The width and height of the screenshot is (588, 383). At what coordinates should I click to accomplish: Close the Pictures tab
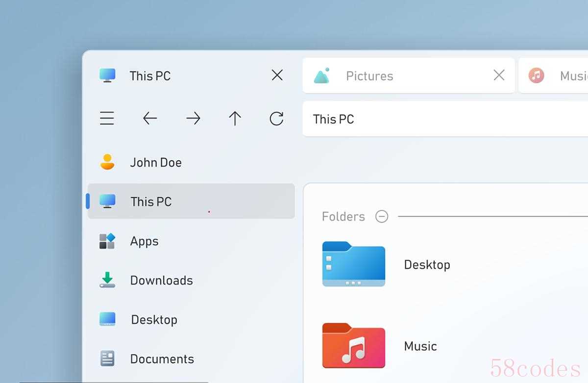(x=499, y=75)
